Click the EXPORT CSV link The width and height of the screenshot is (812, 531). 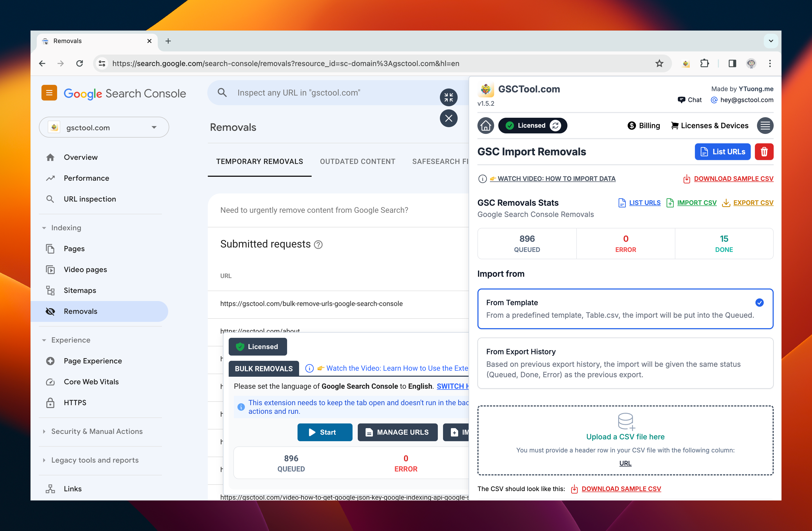coord(753,203)
